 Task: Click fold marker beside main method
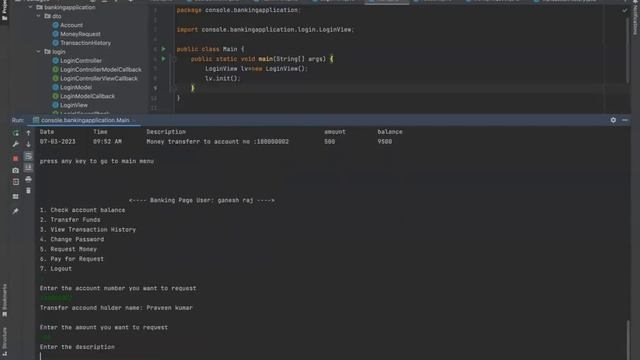pyautogui.click(x=173, y=59)
